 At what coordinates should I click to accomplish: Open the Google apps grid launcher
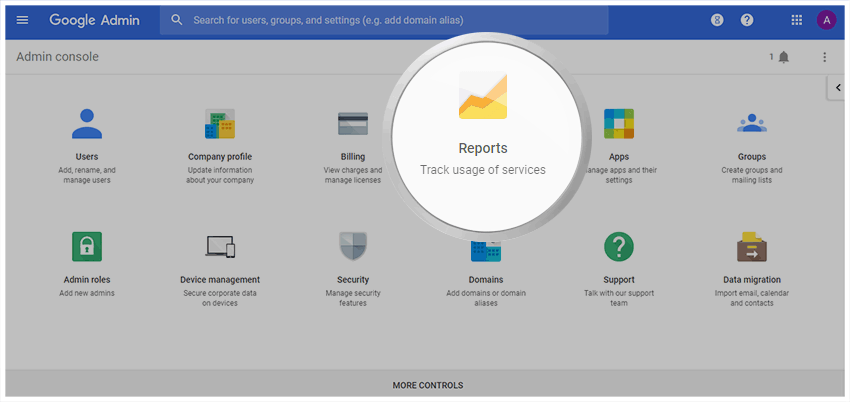pos(796,20)
